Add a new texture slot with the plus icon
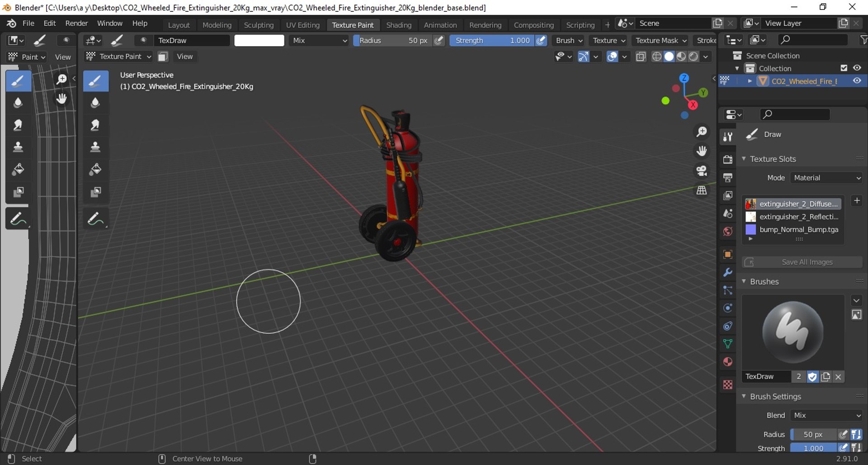Screen dimensions: 868x465 click(857, 200)
